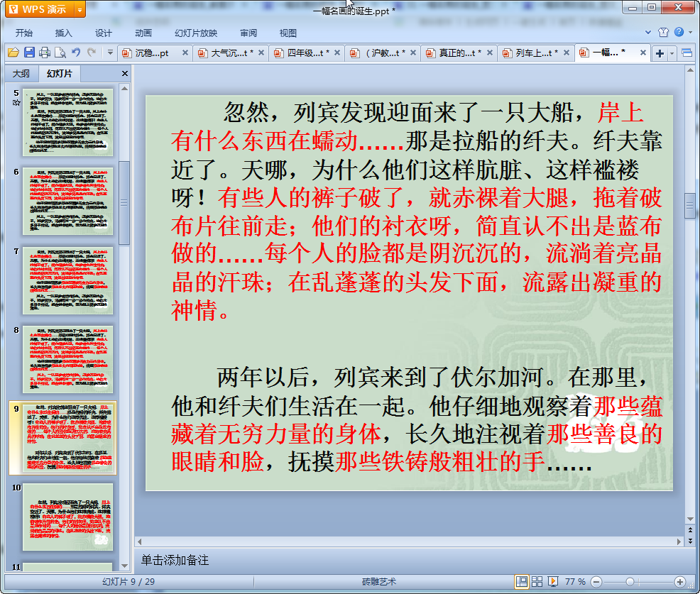Click the thumbnail pane scroll down arrow
Viewport: 700px width, 594px height.
tap(124, 566)
